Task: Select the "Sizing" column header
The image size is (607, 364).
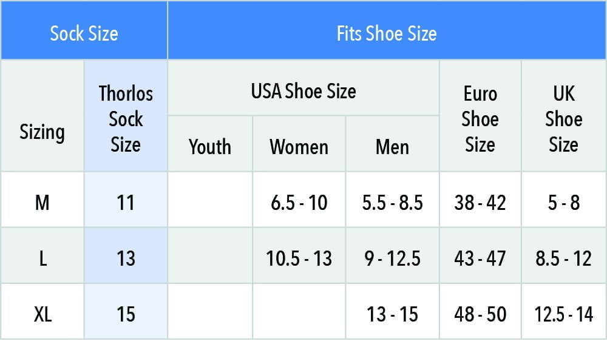Action: click(42, 132)
